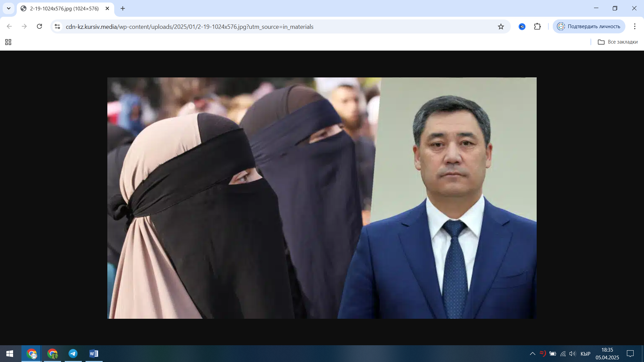Screen dimensions: 644x362
Task: Open the apps grid in bookmarks bar
Action: (8, 42)
